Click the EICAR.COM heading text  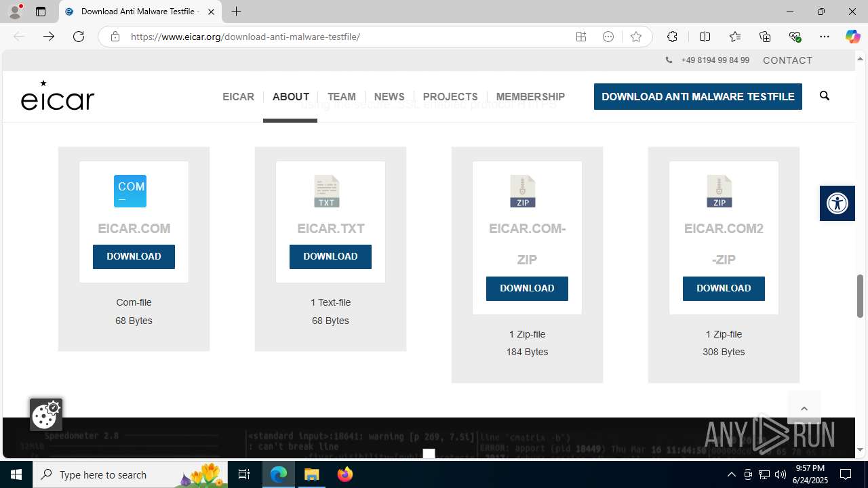[134, 229]
